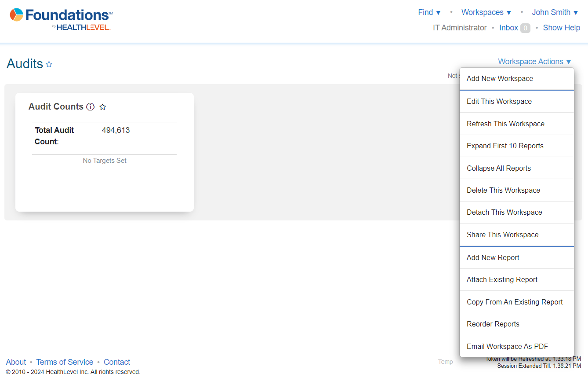The width and height of the screenshot is (588, 374).
Task: Select Delete This Workspace option
Action: pyautogui.click(x=503, y=191)
